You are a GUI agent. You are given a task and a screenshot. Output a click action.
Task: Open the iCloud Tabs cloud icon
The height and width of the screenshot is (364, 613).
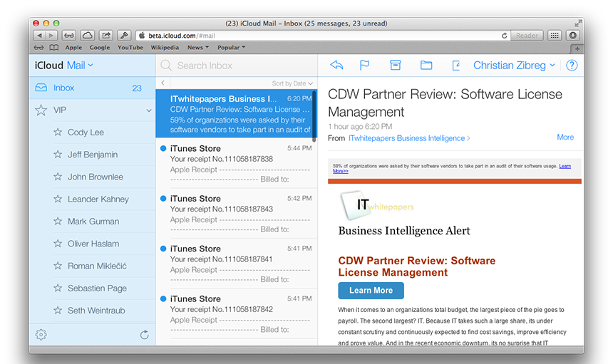(x=87, y=36)
